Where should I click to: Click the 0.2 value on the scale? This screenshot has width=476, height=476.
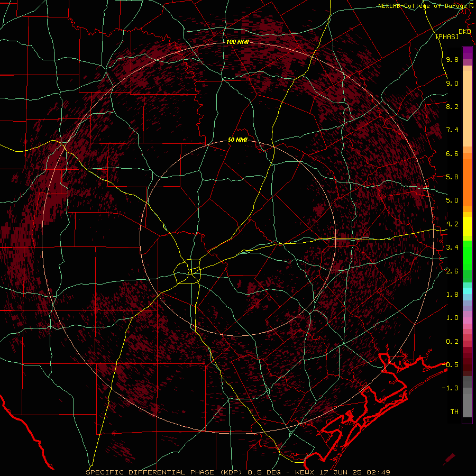point(452,342)
